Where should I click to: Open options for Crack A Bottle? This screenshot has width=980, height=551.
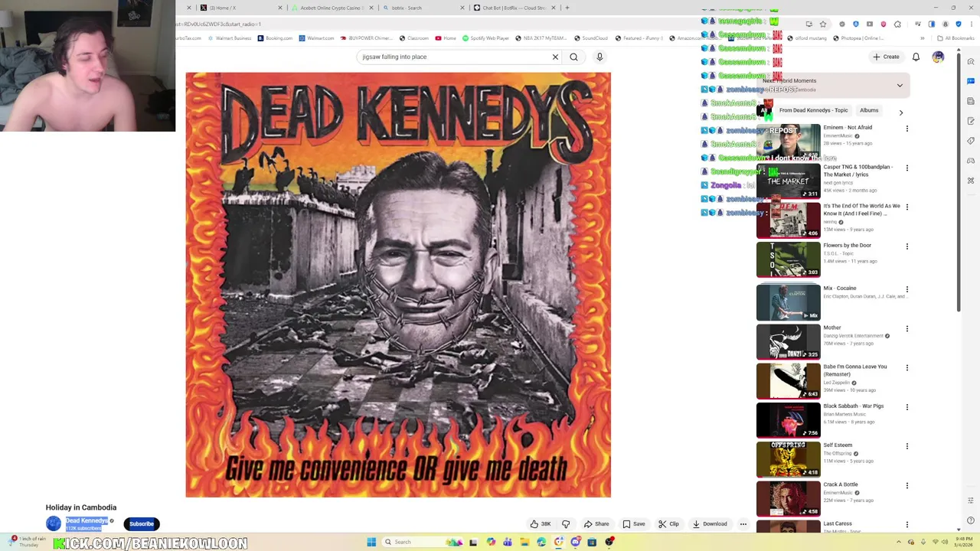point(907,486)
